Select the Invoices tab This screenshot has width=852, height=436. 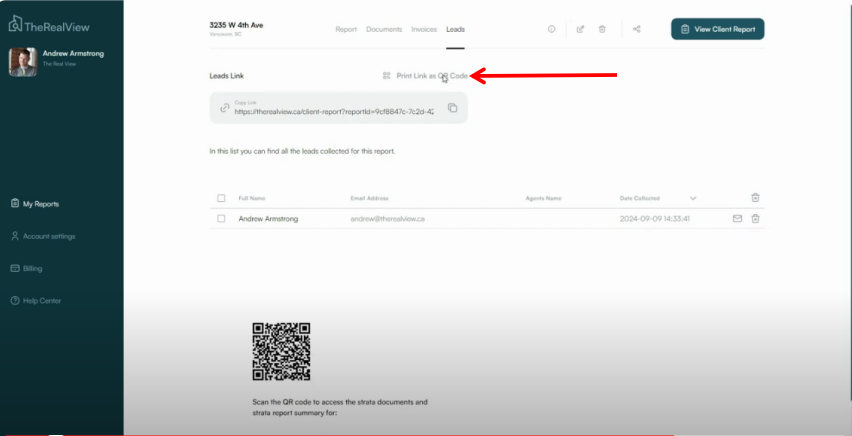424,29
